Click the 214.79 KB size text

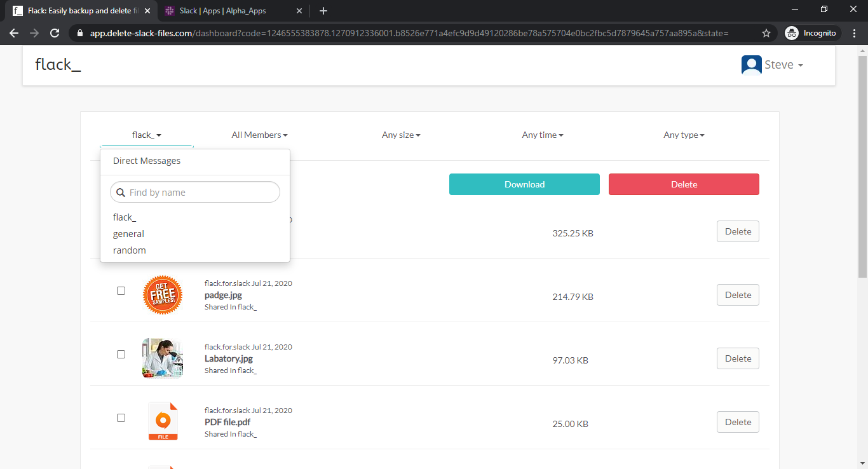(573, 297)
